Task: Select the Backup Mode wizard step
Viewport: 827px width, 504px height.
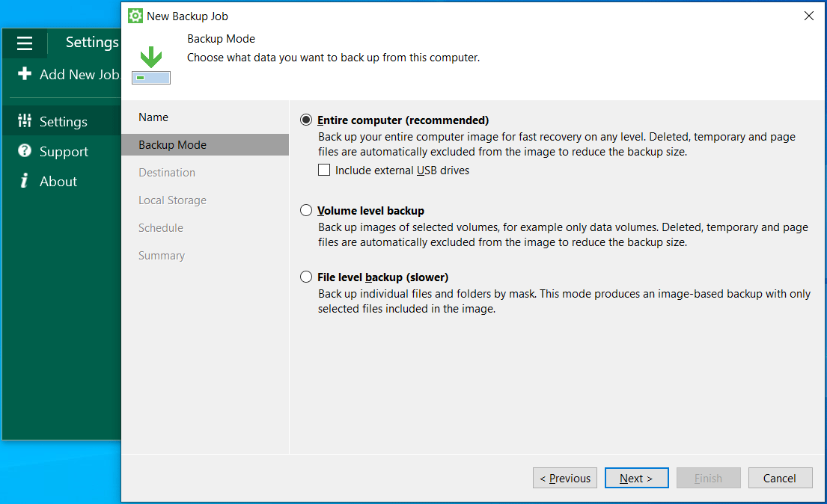Action: pyautogui.click(x=205, y=144)
